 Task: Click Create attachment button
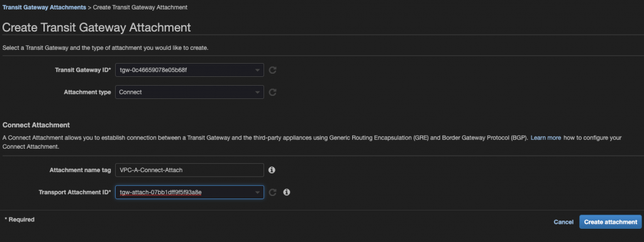610,222
